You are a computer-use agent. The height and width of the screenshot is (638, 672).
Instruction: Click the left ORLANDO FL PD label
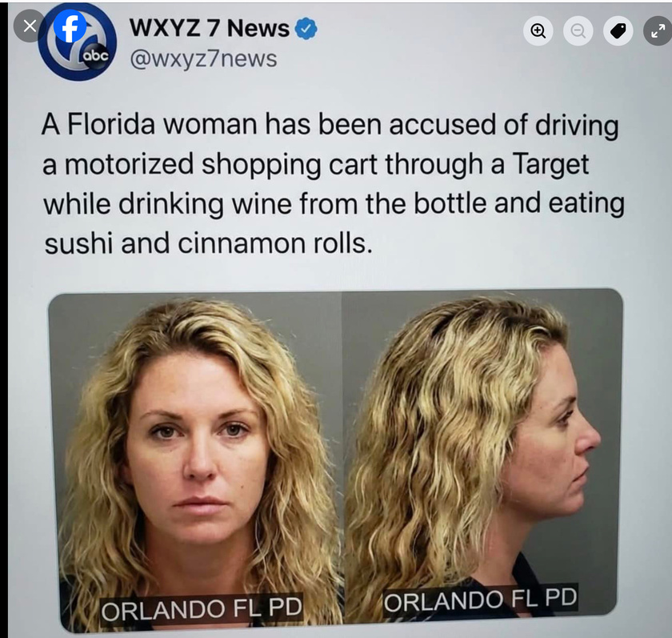tap(202, 609)
